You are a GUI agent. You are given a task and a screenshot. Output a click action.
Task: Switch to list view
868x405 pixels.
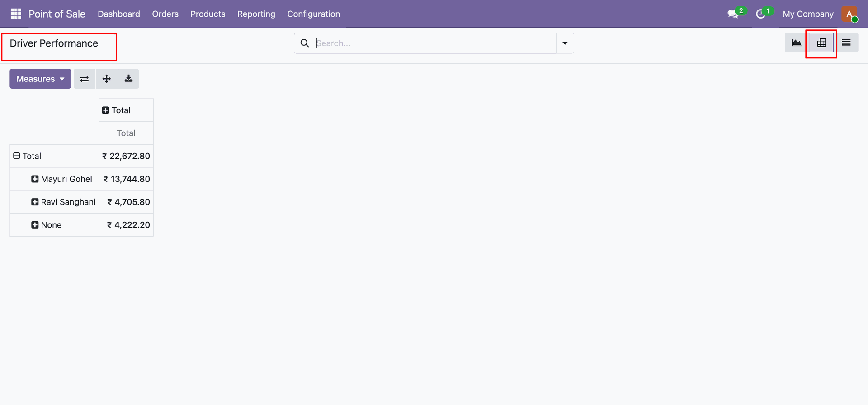click(x=846, y=43)
